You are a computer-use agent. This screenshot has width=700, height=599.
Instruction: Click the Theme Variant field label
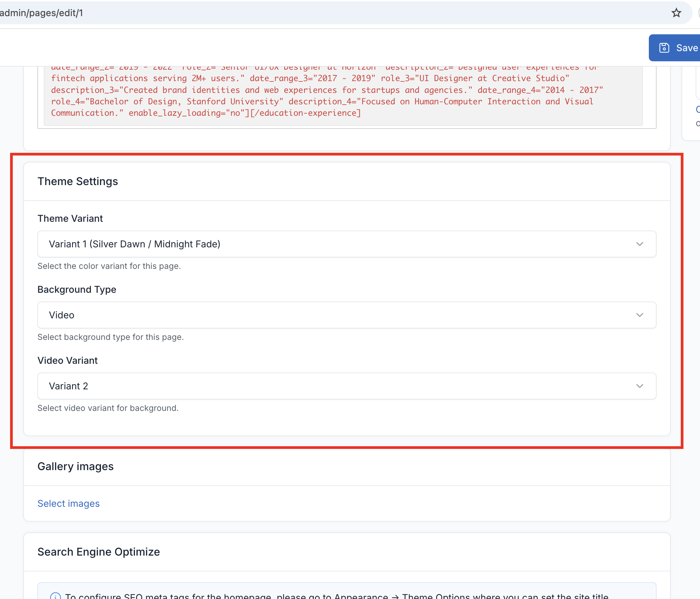(70, 218)
